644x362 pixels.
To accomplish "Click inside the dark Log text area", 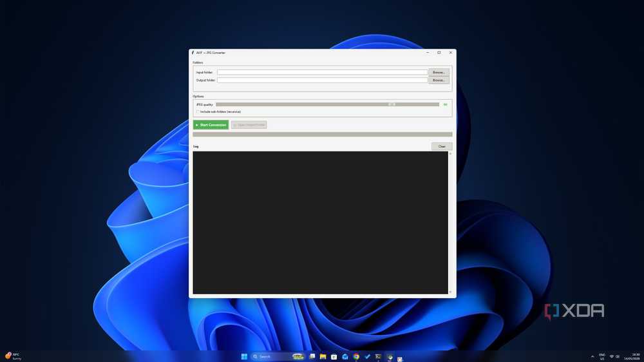I will pyautogui.click(x=320, y=222).
